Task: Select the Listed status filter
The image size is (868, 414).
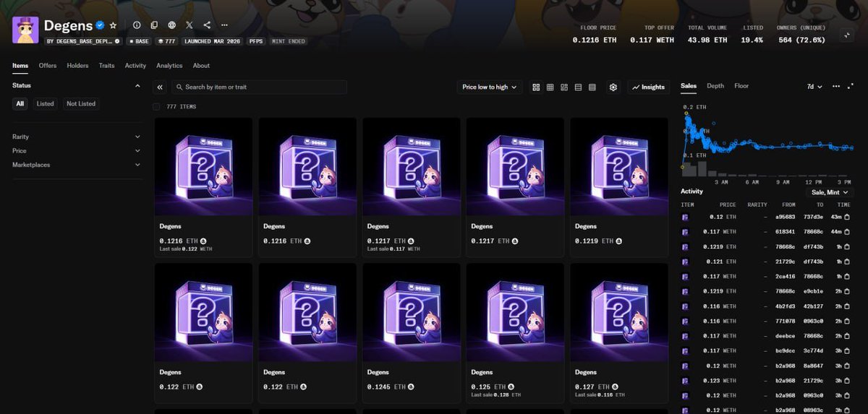Action: coord(45,103)
